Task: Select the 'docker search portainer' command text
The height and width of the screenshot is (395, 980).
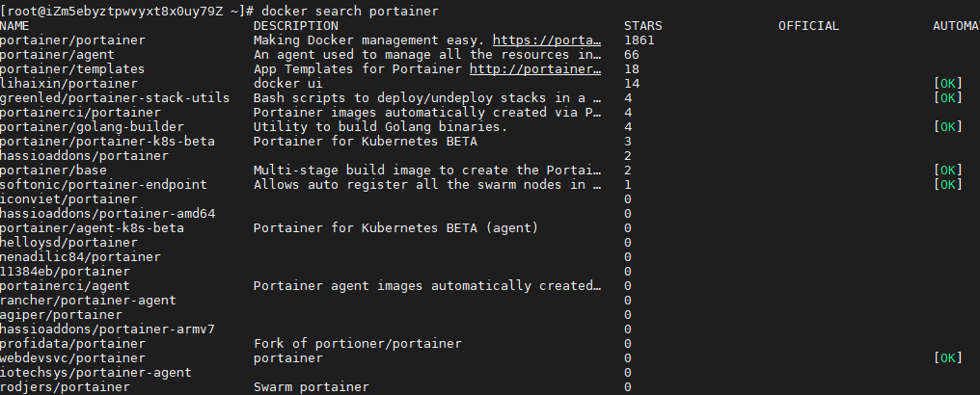Action: point(350,12)
